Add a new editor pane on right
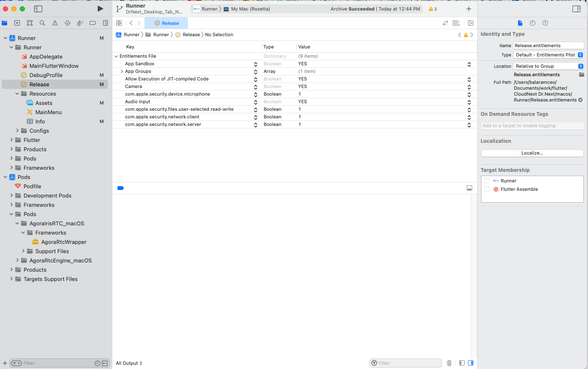Image resolution: width=588 pixels, height=369 pixels. (470, 23)
